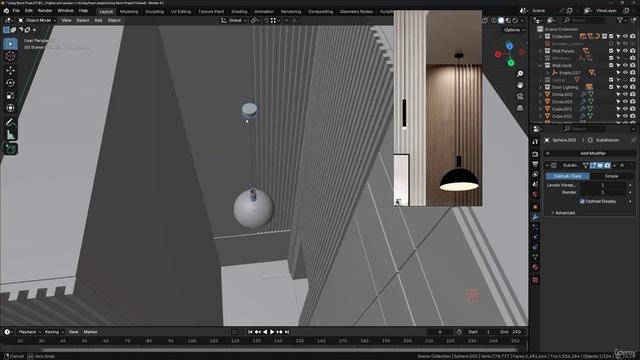Open the Tool properties tab

coord(535,142)
